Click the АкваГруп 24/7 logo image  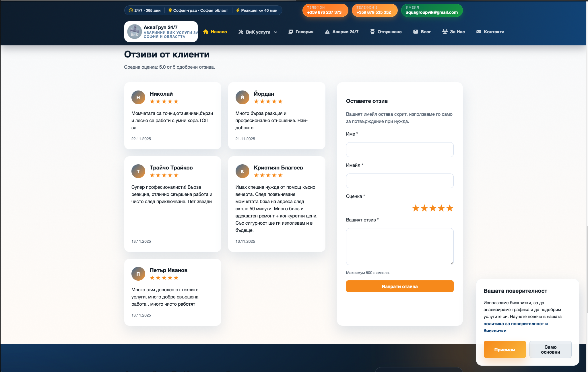click(x=134, y=32)
